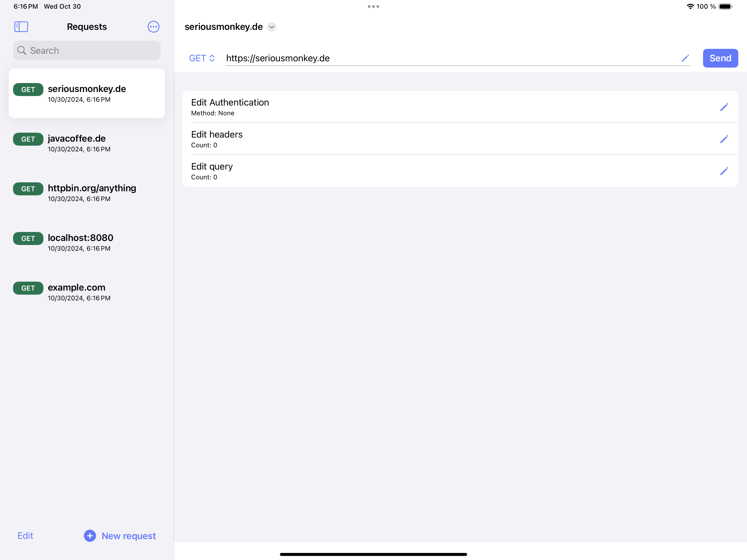Click the plus icon for new request
This screenshot has width=747, height=560.
[90, 536]
